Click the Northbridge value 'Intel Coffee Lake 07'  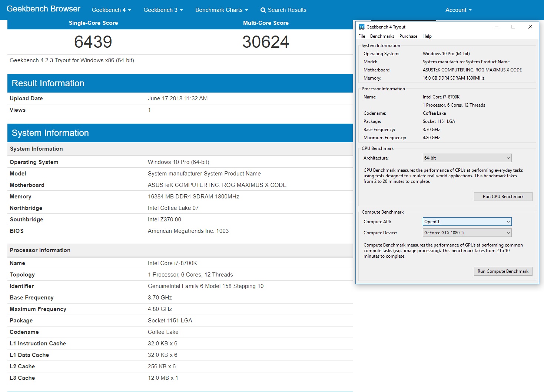173,208
